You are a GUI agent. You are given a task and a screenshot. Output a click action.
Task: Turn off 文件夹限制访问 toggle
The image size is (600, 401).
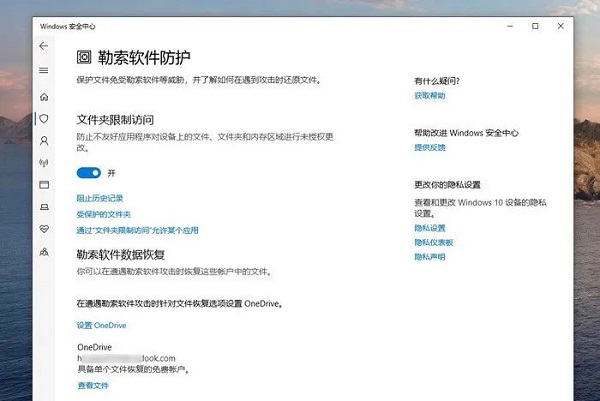89,173
